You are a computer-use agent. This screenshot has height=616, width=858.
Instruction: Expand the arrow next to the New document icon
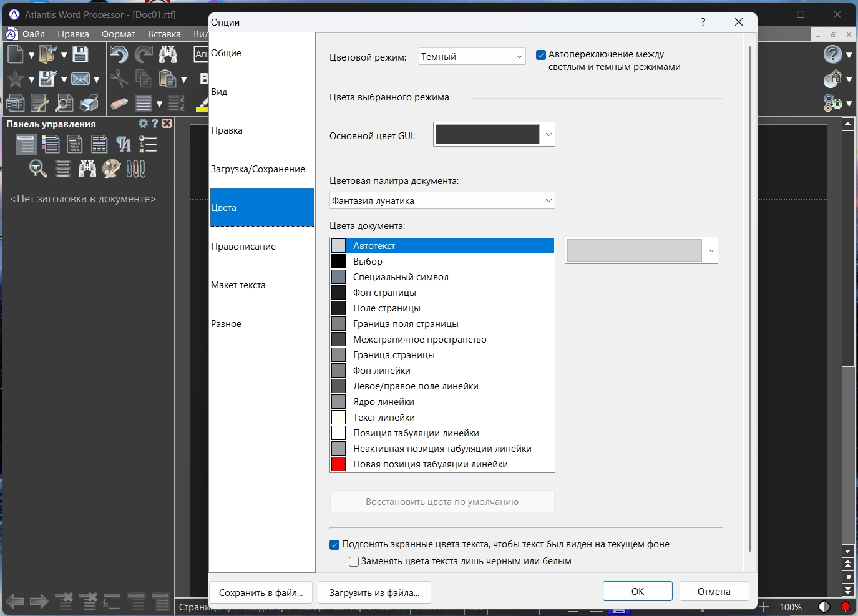tap(31, 56)
